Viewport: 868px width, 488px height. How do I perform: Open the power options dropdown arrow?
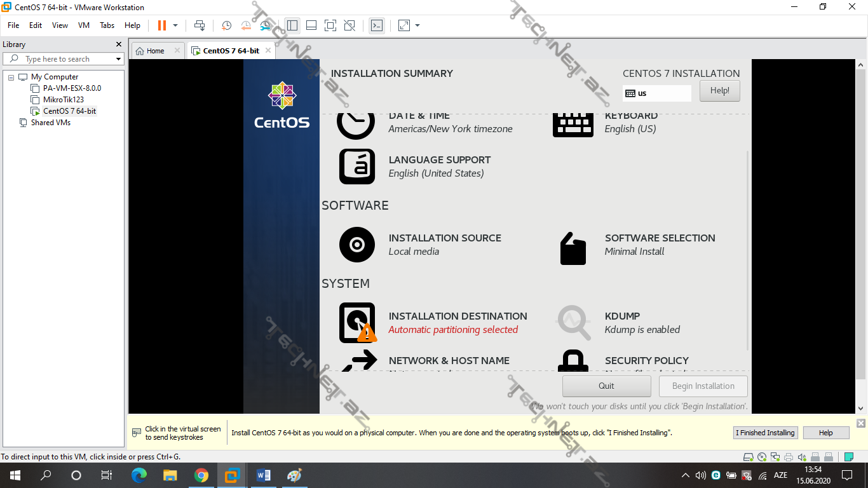tap(175, 25)
